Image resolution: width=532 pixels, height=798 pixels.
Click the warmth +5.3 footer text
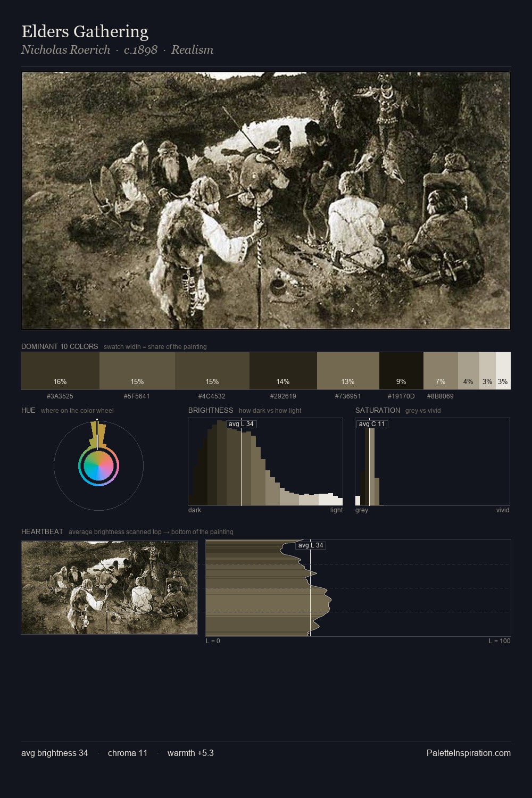point(190,753)
